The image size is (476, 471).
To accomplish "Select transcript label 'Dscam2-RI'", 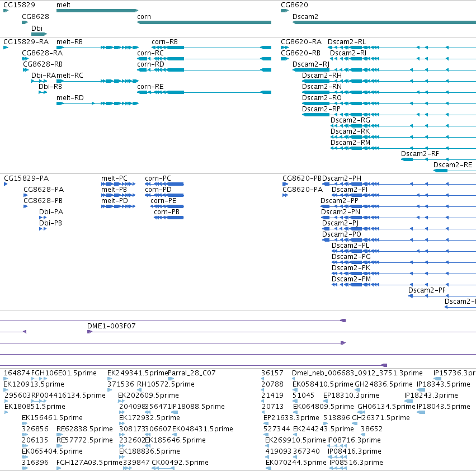I will click(x=348, y=53).
